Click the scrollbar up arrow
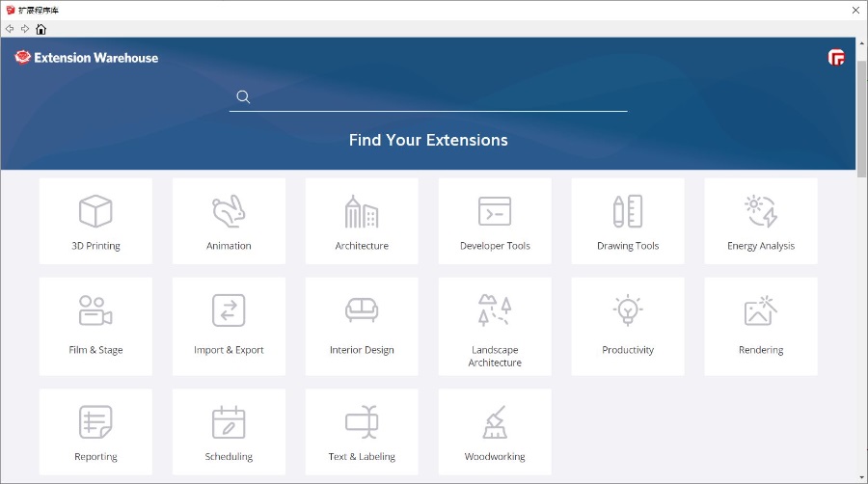Viewport: 868px width, 484px height. [x=862, y=43]
